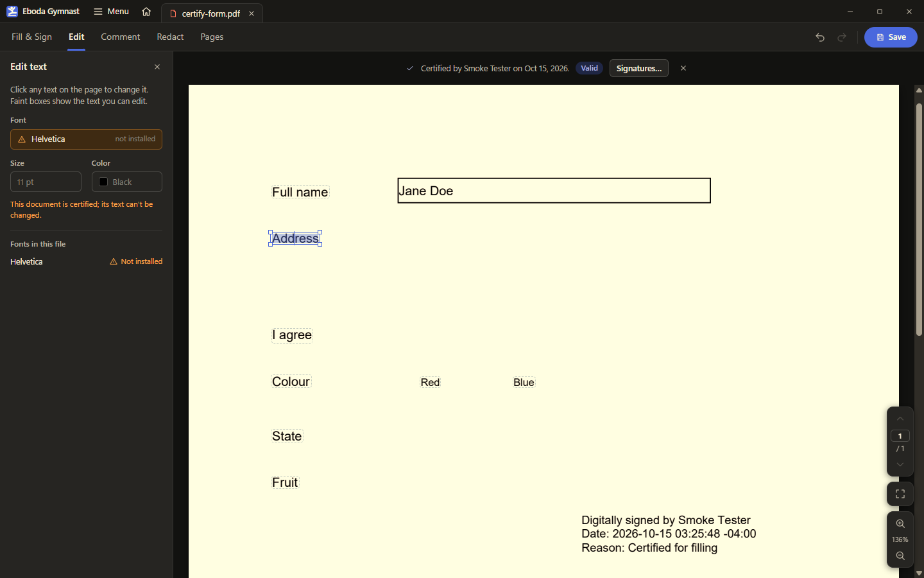924x578 pixels.
Task: Close the certify-form.pdf tab
Action: coord(252,13)
